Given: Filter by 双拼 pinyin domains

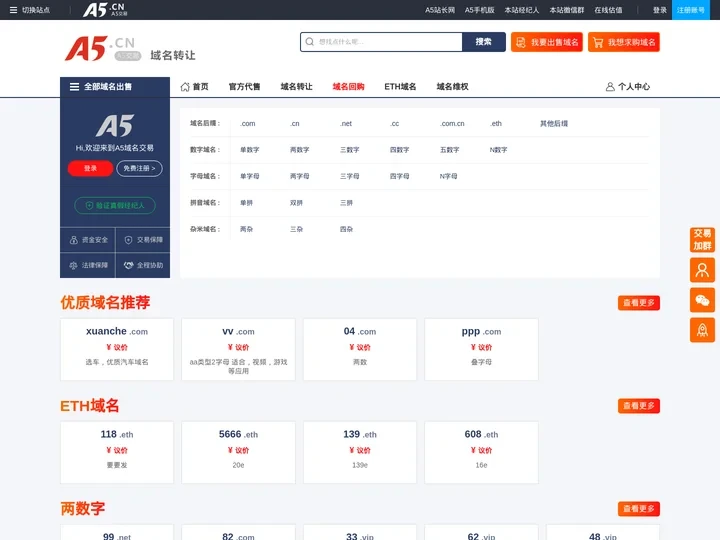Looking at the screenshot, I should 296,202.
